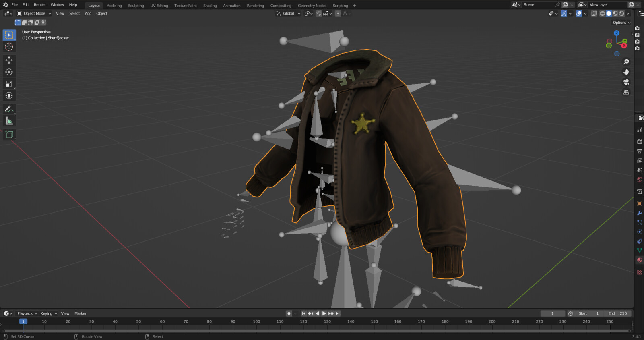Open the Tool properties tab (wrench and screwdriver)
Screen dimensions: 644x340
click(640, 130)
